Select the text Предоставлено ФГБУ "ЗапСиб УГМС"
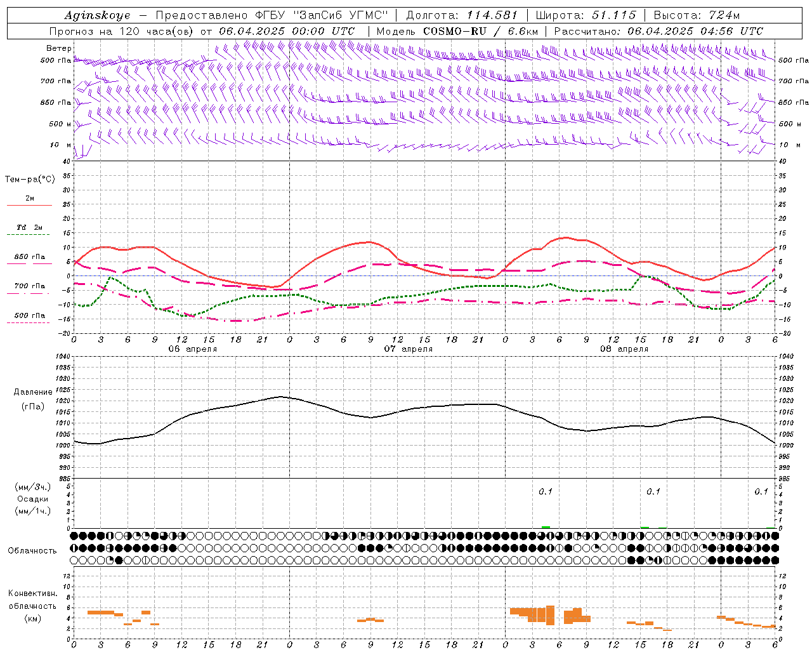Viewport: 812px width, 650px height. [272, 15]
